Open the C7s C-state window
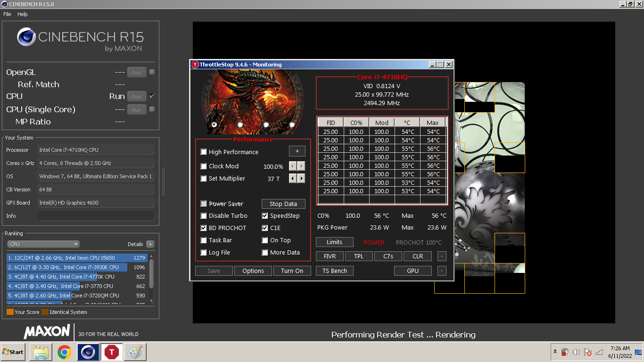 [x=388, y=256]
